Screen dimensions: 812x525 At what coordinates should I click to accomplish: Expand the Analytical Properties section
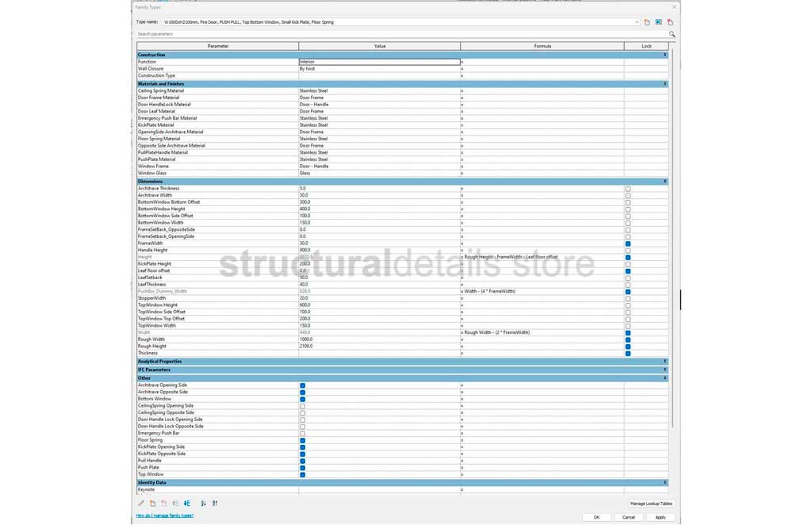[x=665, y=362]
